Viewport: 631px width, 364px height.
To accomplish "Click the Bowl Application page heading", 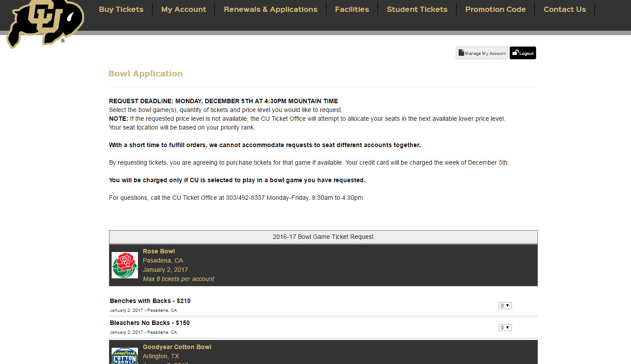I will pyautogui.click(x=145, y=74).
